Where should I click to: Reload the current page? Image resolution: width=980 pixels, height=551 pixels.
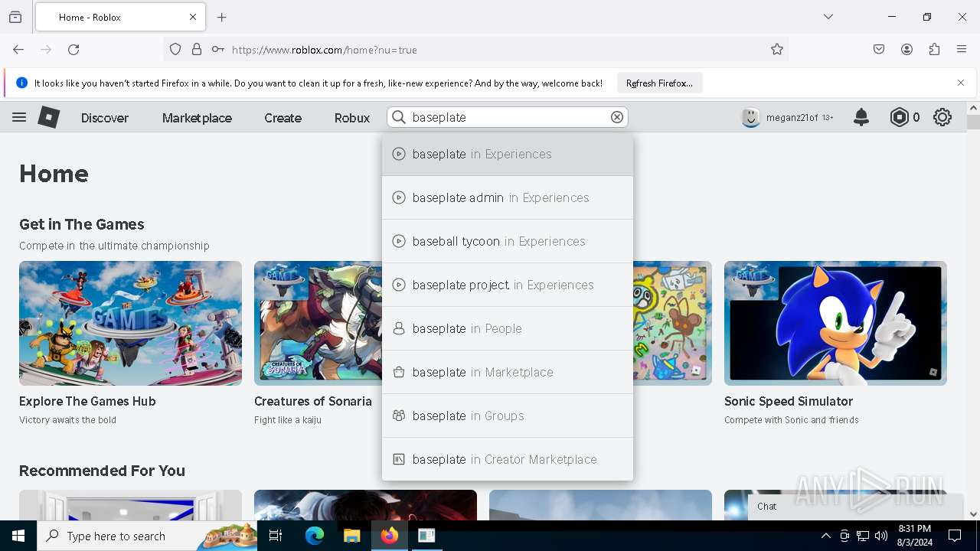pos(73,50)
